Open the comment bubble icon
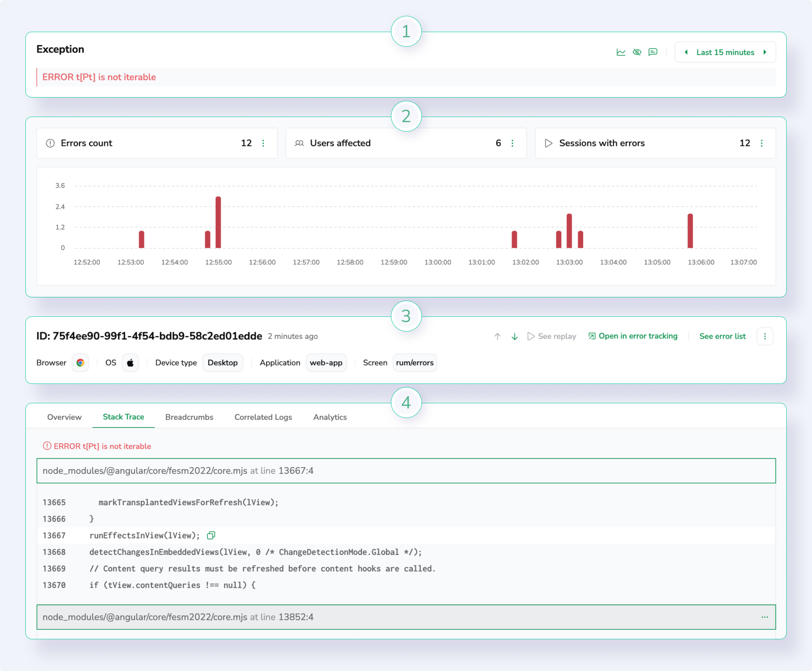The height and width of the screenshot is (671, 812). (653, 52)
